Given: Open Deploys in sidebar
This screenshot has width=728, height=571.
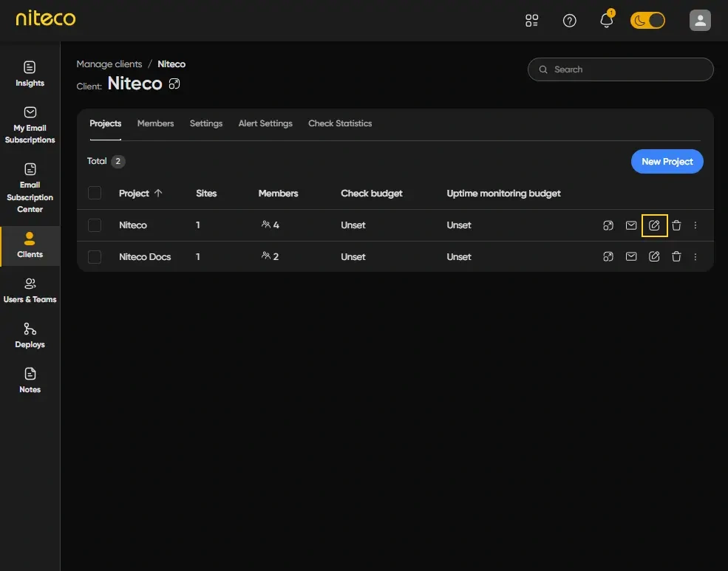Looking at the screenshot, I should 30,335.
